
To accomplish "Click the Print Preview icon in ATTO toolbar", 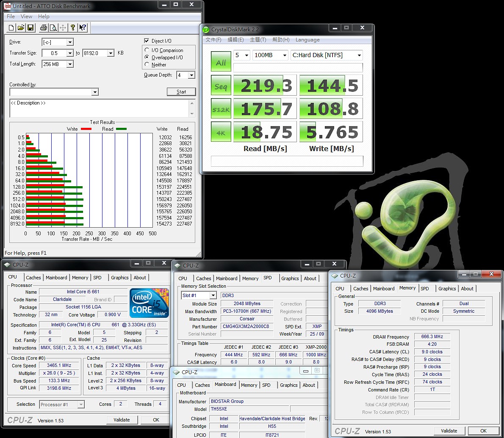I will pos(53,28).
